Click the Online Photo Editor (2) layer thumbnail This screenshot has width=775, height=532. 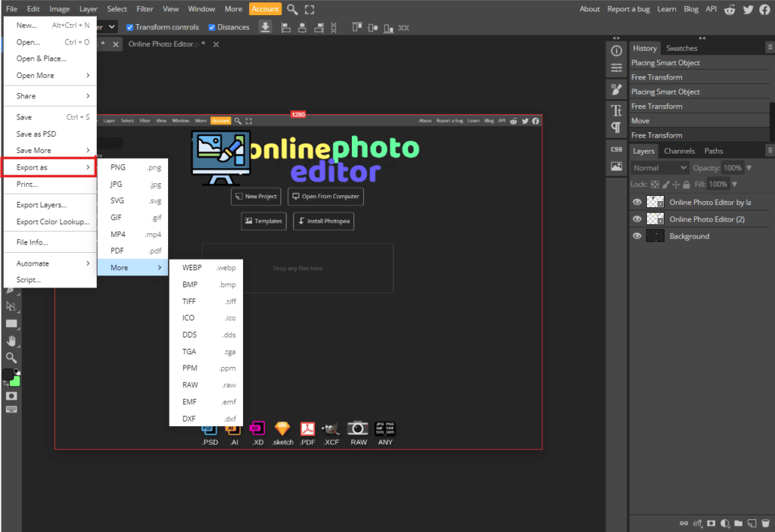coord(655,218)
